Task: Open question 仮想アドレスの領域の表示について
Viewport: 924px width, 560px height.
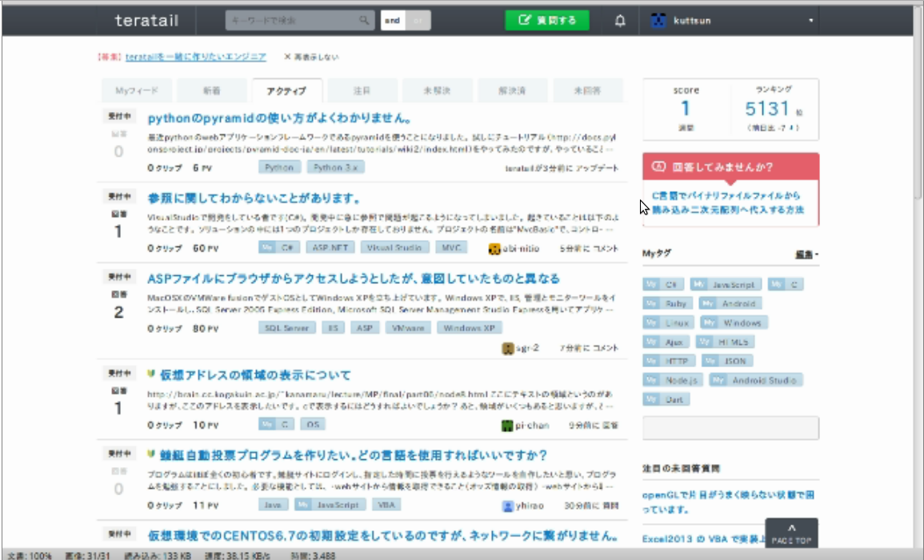Action: click(x=255, y=375)
